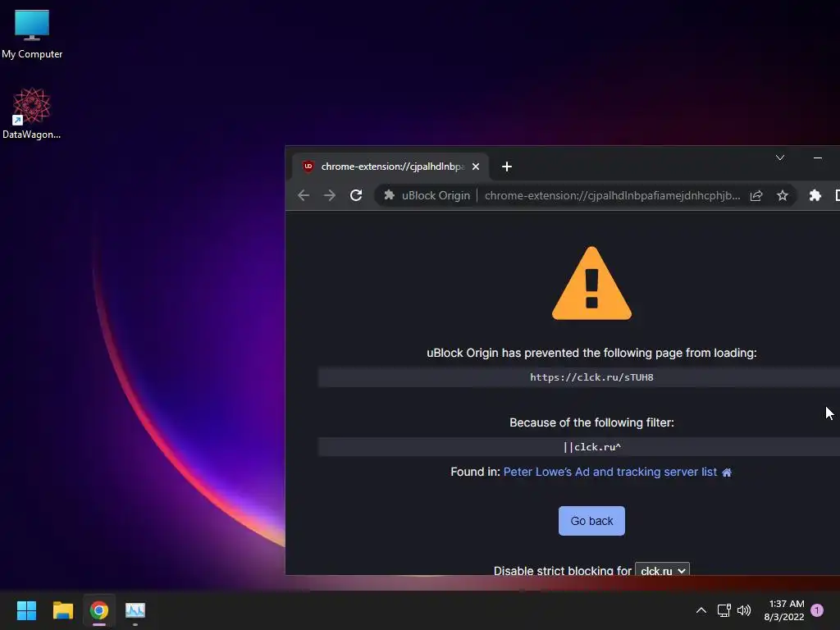Click the extension puzzle icon in address bar
The width and height of the screenshot is (840, 630).
[x=390, y=195]
